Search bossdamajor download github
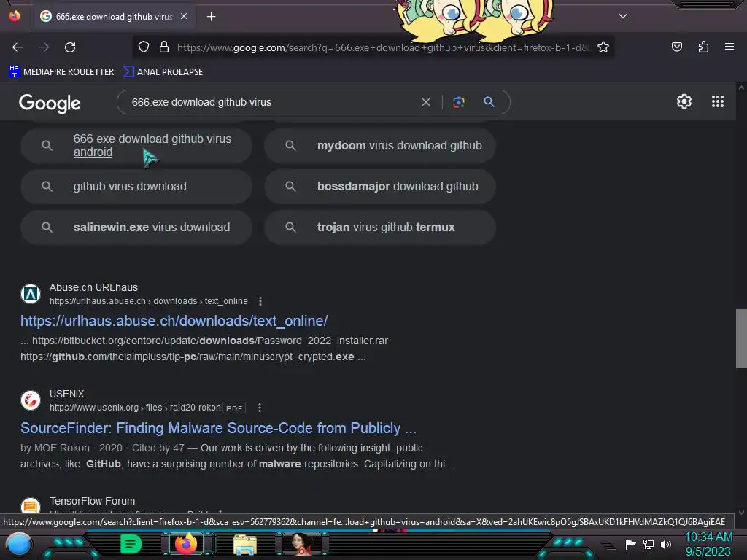This screenshot has width=747, height=560. pos(380,186)
